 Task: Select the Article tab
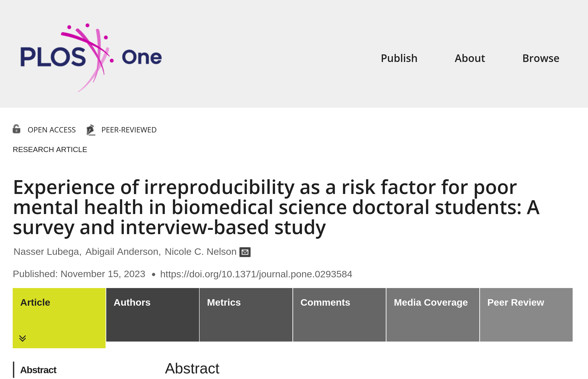tap(35, 303)
